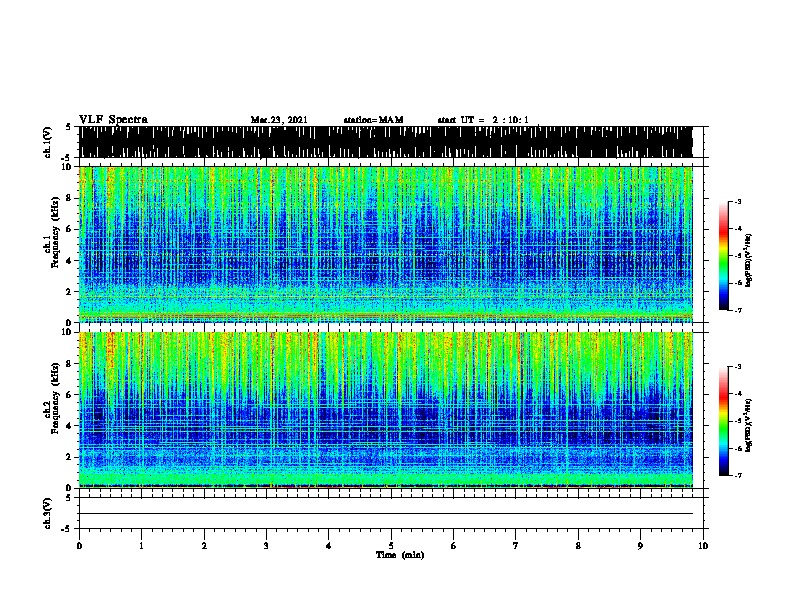Image resolution: width=792 pixels, height=612 pixels.
Task: Click the ch.1 color bar log(PSD) unit label
Action: click(x=748, y=261)
